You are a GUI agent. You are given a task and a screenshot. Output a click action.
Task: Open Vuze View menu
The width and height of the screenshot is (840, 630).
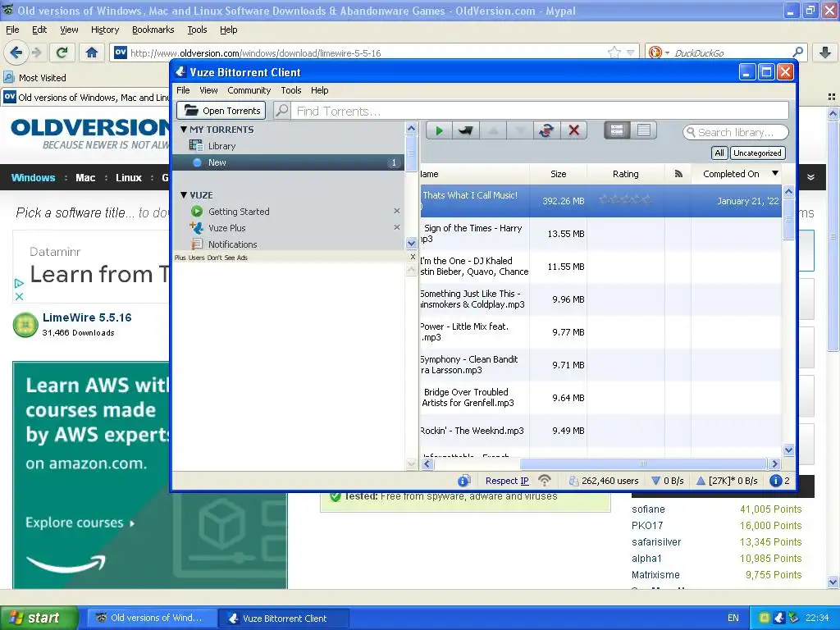(x=208, y=90)
